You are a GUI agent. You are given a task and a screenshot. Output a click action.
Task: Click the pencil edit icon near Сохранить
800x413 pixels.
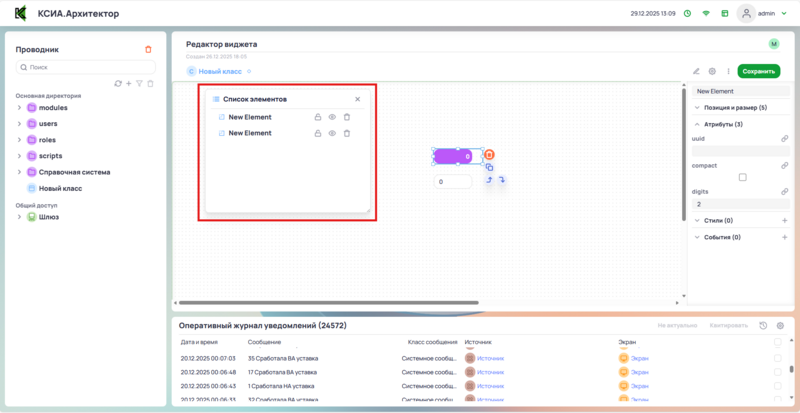[696, 72]
